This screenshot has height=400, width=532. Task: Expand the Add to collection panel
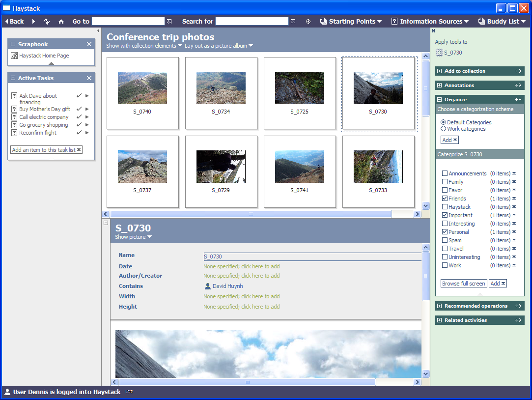[x=439, y=71]
